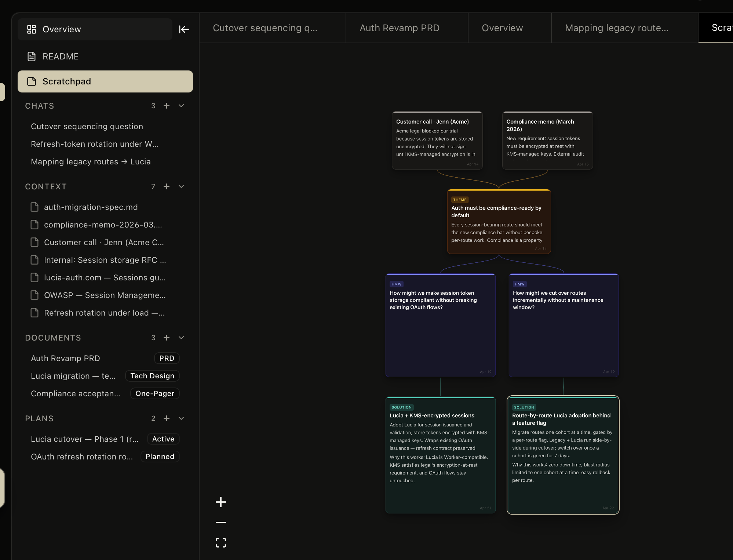Zoom in on the canvas
Image resolution: width=733 pixels, height=560 pixels.
tap(220, 502)
